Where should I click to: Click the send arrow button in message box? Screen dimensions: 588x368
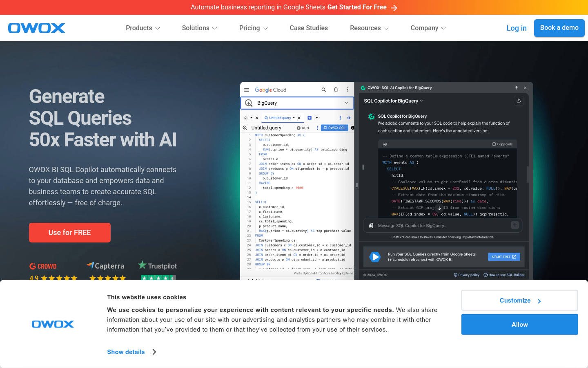[515, 225]
